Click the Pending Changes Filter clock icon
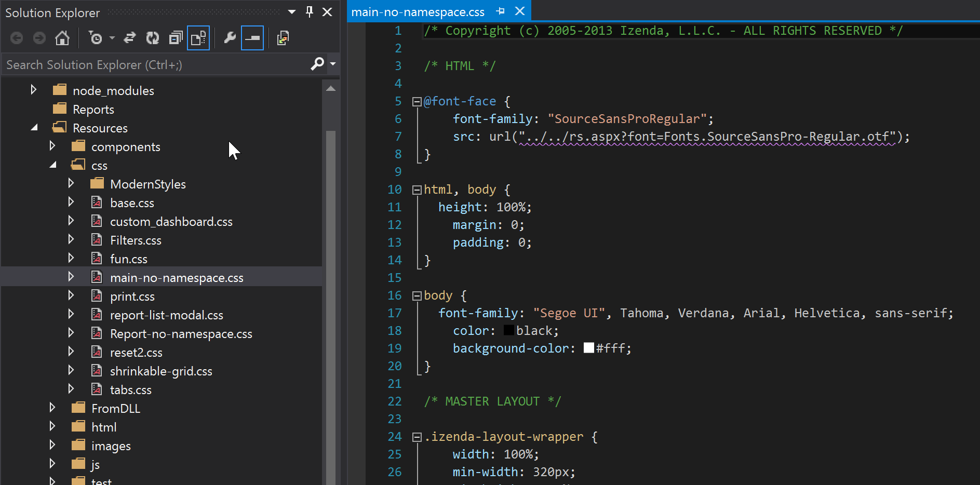 pyautogui.click(x=96, y=38)
